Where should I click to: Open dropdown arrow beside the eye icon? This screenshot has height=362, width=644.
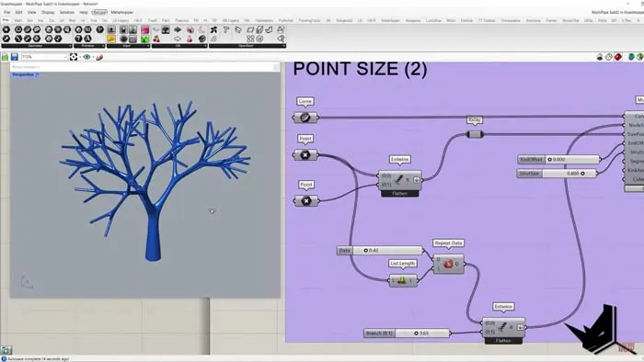(x=93, y=57)
